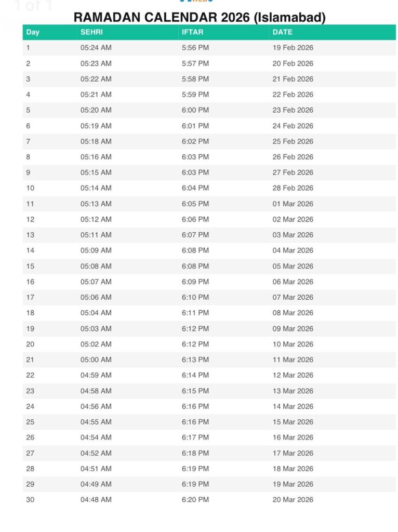Select the 23 Feb 2026 date cell
Image resolution: width=398 pixels, height=532 pixels.
pyautogui.click(x=293, y=110)
